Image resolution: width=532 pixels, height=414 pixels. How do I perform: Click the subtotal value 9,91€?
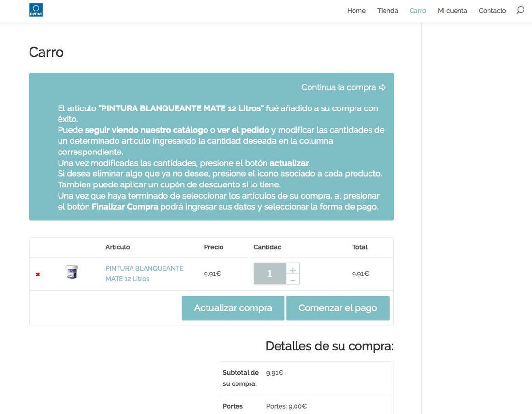(275, 373)
